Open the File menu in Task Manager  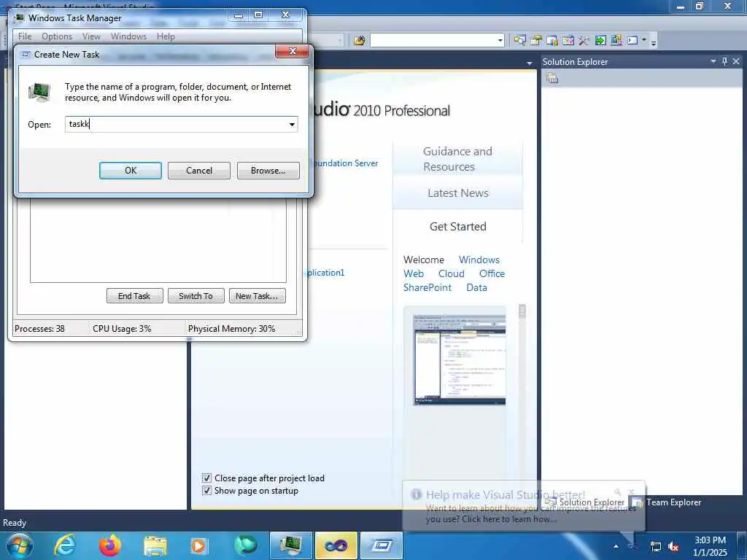coord(25,36)
